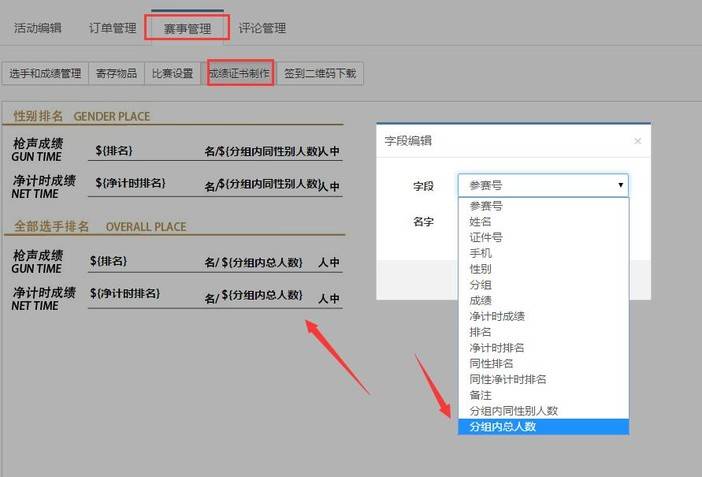Open the 评论管理 tab
Screen dimensions: 702x477
coord(262,28)
